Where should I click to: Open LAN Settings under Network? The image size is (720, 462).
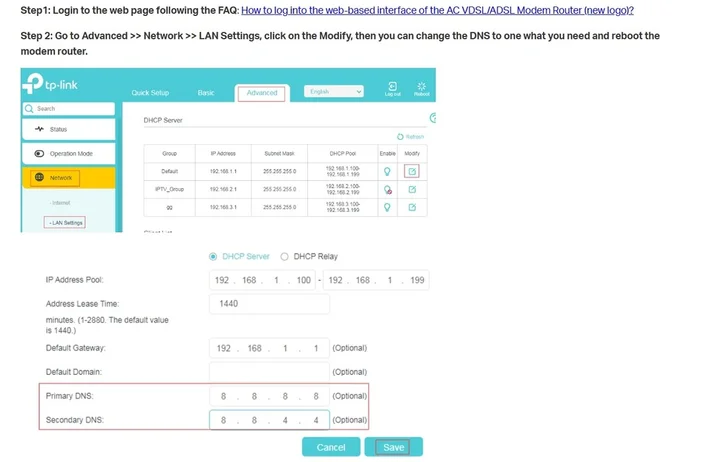pyautogui.click(x=64, y=222)
